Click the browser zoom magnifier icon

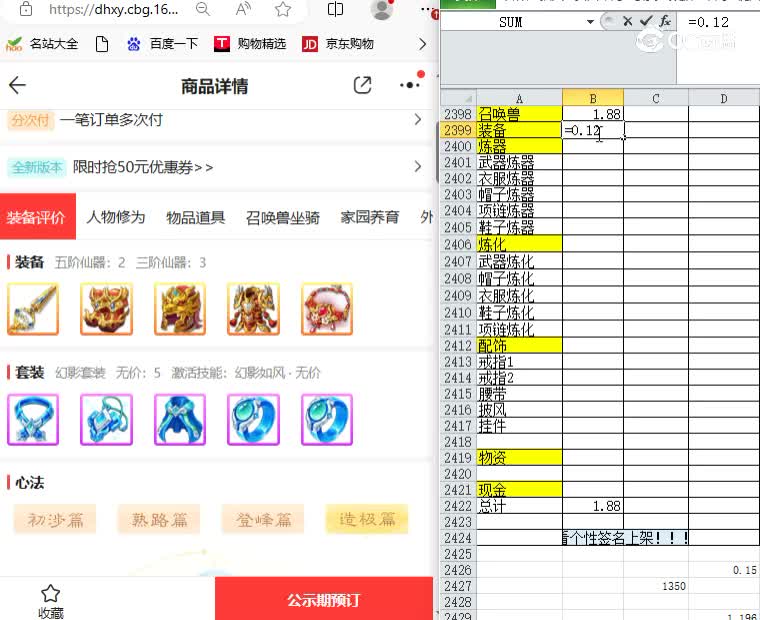coord(203,9)
